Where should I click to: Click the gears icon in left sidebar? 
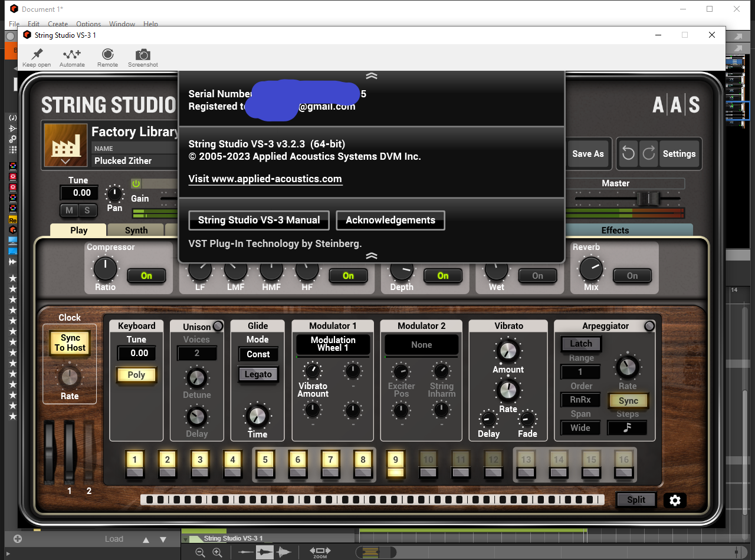[x=13, y=139]
